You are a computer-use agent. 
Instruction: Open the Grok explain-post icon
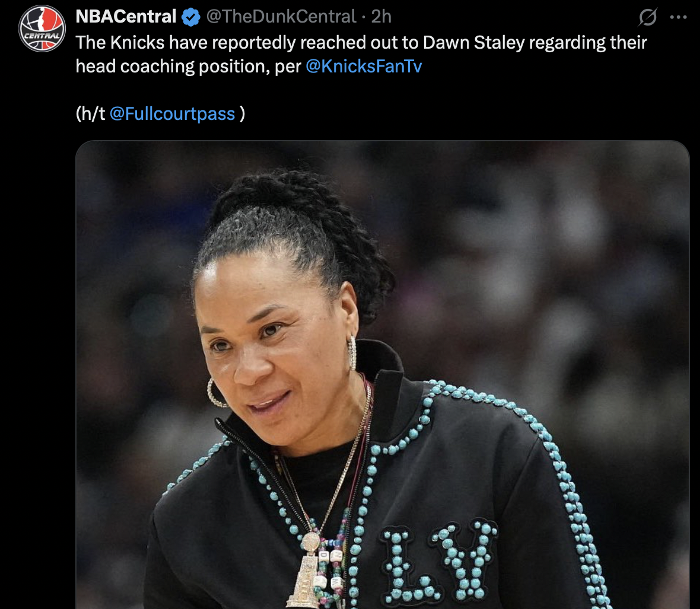tap(647, 17)
